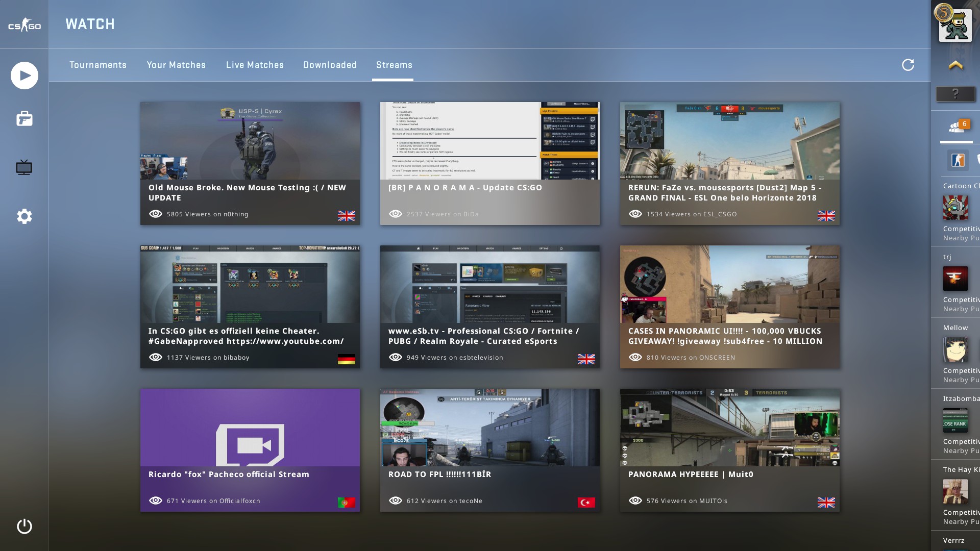Click "In CS:GO gibt es offiziell" title

pyautogui.click(x=246, y=336)
